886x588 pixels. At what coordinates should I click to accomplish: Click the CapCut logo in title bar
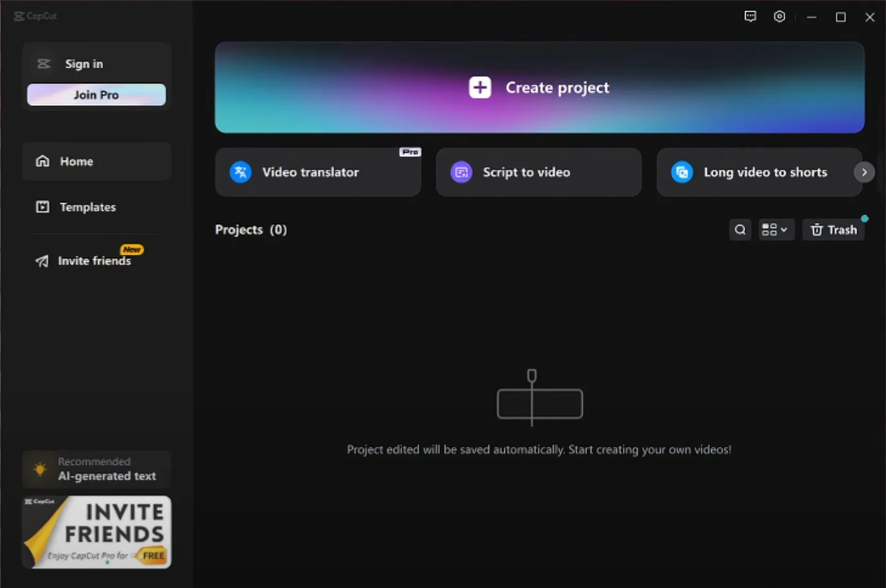(x=35, y=16)
